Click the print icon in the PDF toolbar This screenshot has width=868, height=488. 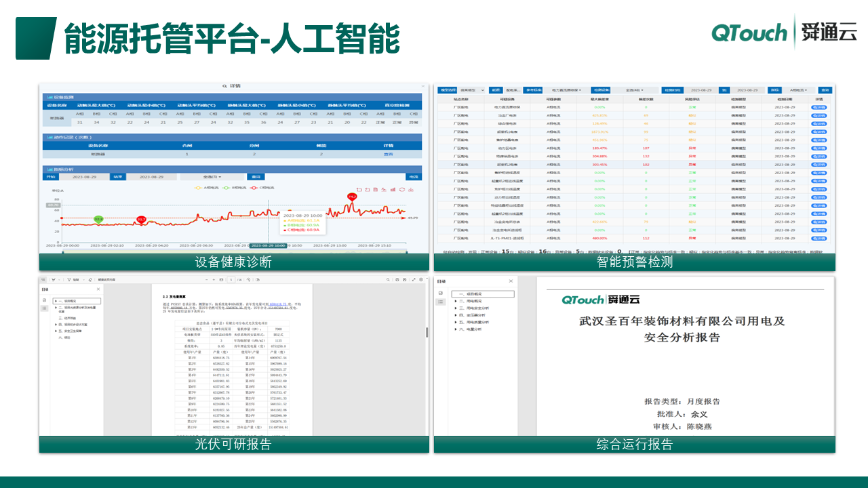click(397, 280)
